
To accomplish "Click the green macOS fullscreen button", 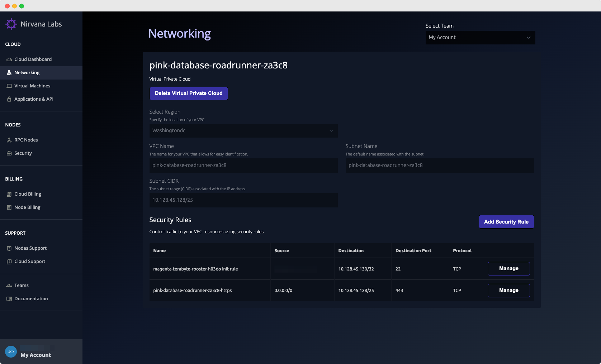I will (x=22, y=6).
